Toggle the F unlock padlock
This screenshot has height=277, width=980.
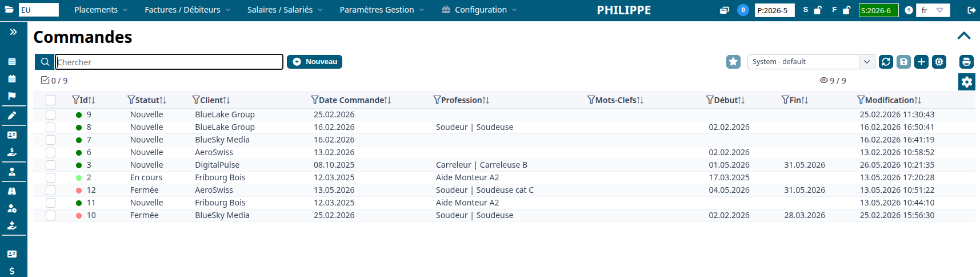[846, 10]
